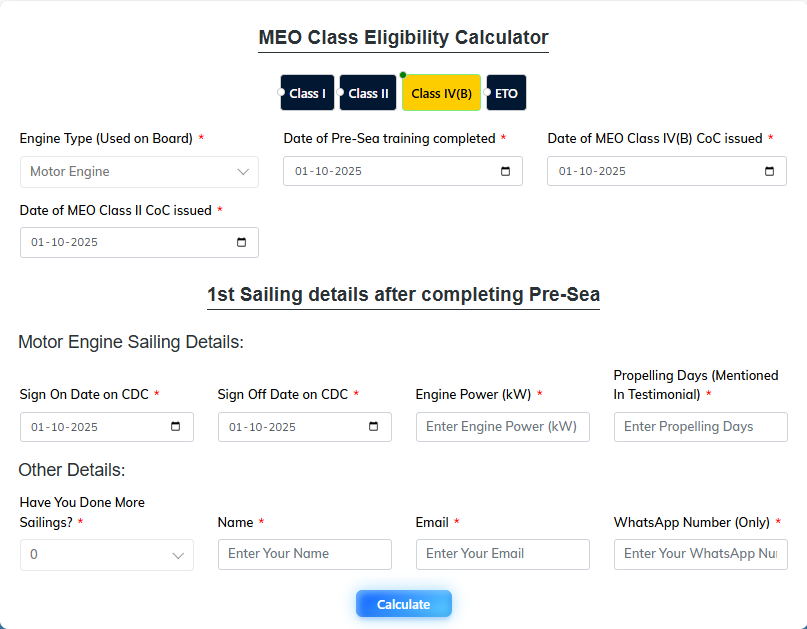Click the Engine Power (kW) field
Image resolution: width=807 pixels, height=629 pixels.
pos(502,427)
